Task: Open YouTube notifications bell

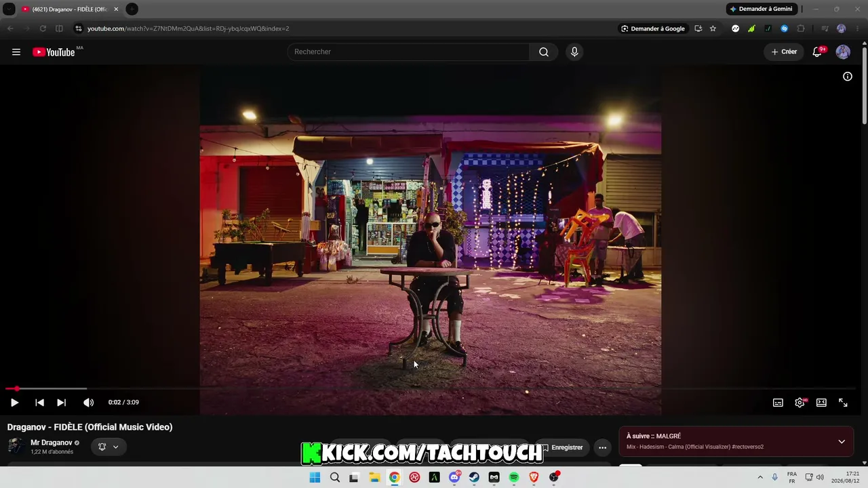Action: coord(818,52)
